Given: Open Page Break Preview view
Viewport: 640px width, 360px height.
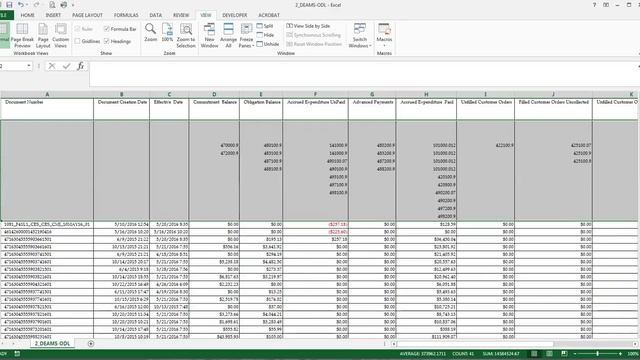Looking at the screenshot, I should [22, 36].
